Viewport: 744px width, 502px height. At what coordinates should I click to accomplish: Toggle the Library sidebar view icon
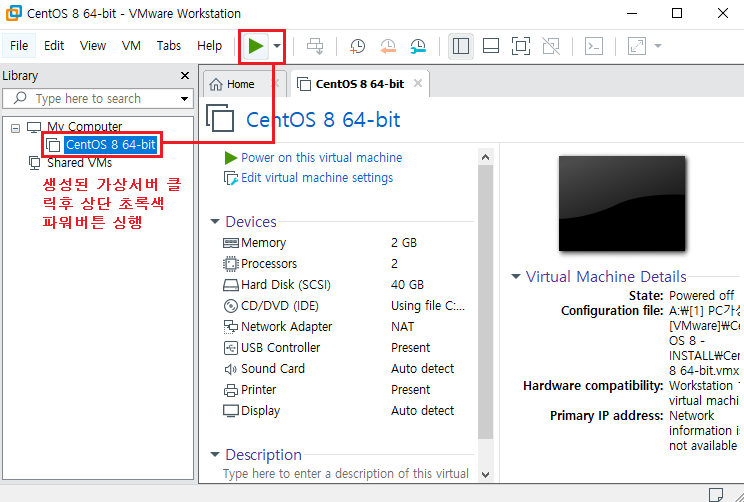point(461,46)
